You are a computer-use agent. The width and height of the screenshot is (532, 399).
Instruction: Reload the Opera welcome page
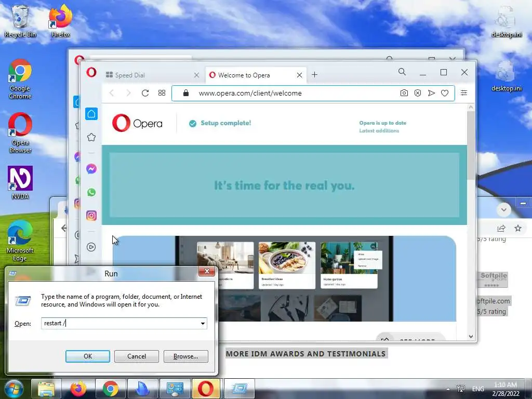[x=145, y=93]
